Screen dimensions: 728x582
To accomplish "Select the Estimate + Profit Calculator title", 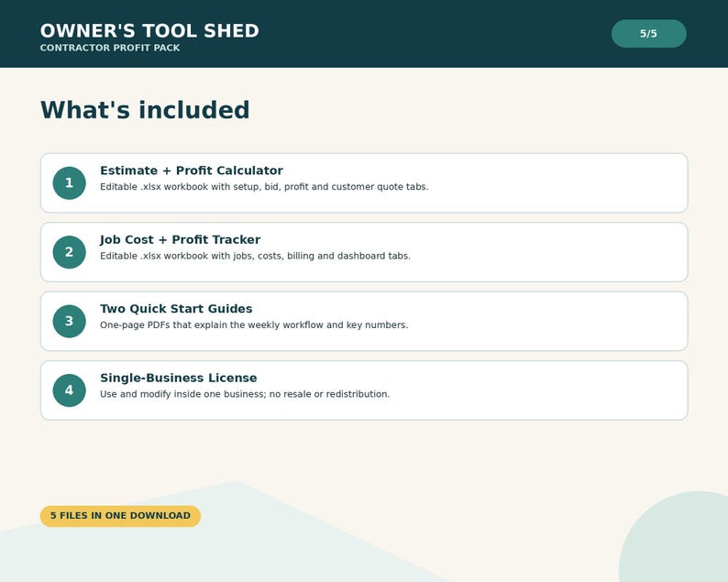I will point(192,170).
